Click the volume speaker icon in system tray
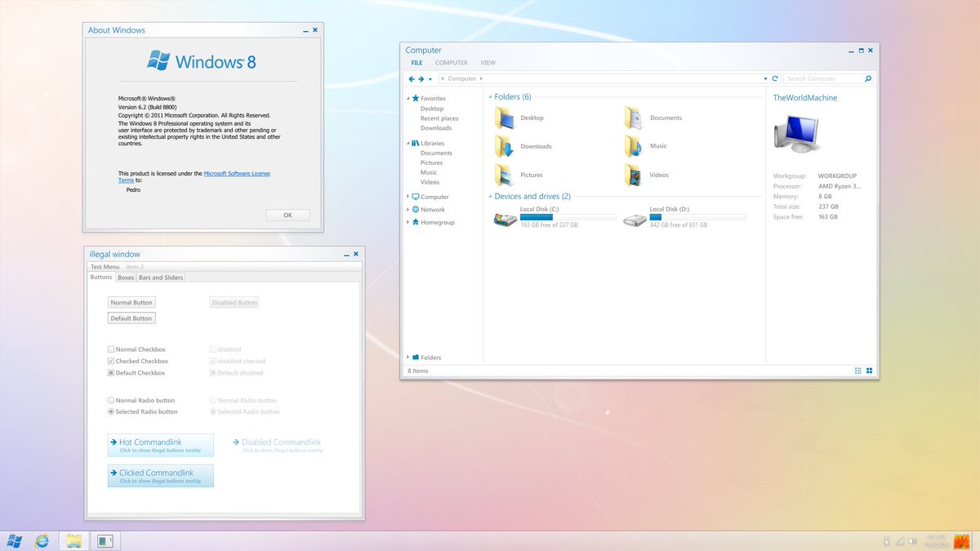The image size is (980, 551). coord(911,540)
